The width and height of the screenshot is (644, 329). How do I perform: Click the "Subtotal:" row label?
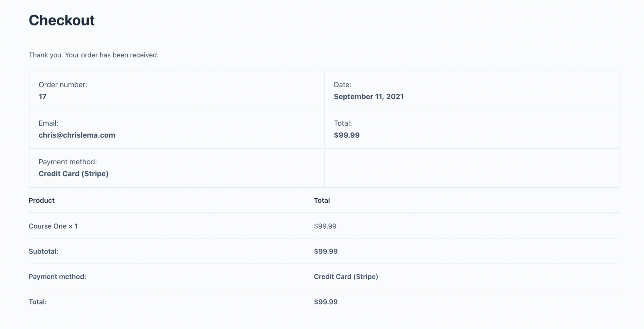43,251
